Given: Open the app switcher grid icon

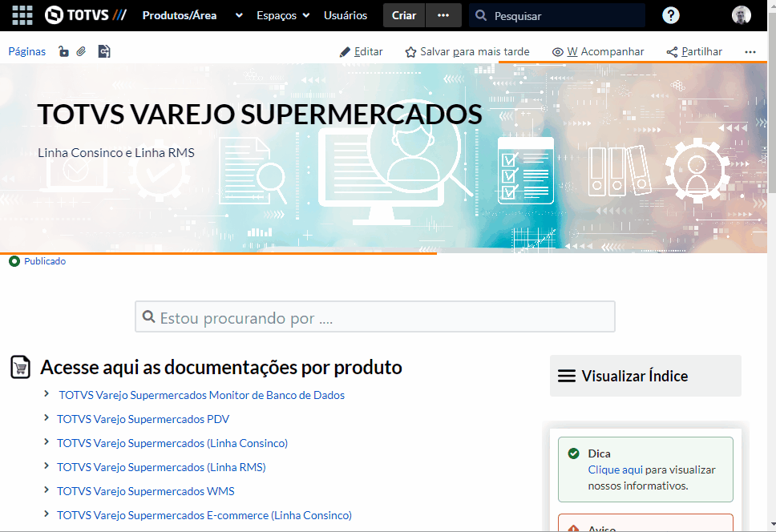Looking at the screenshot, I should point(22,15).
